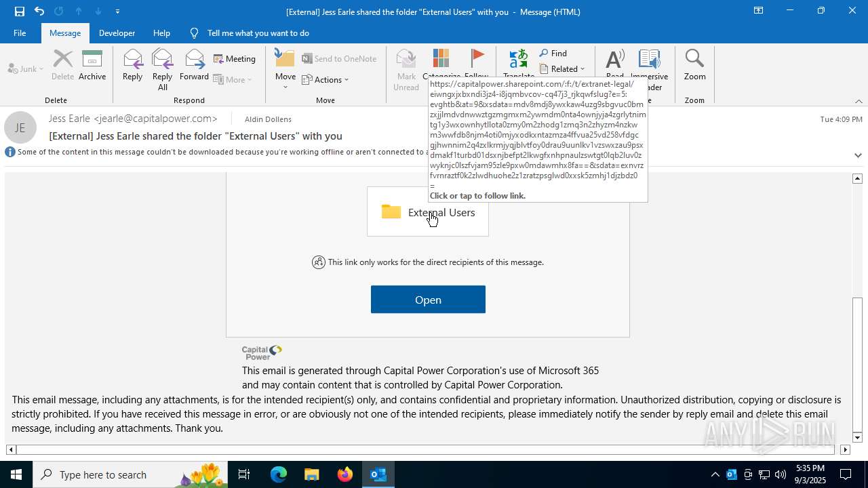Open the Zoom dialog

click(694, 66)
